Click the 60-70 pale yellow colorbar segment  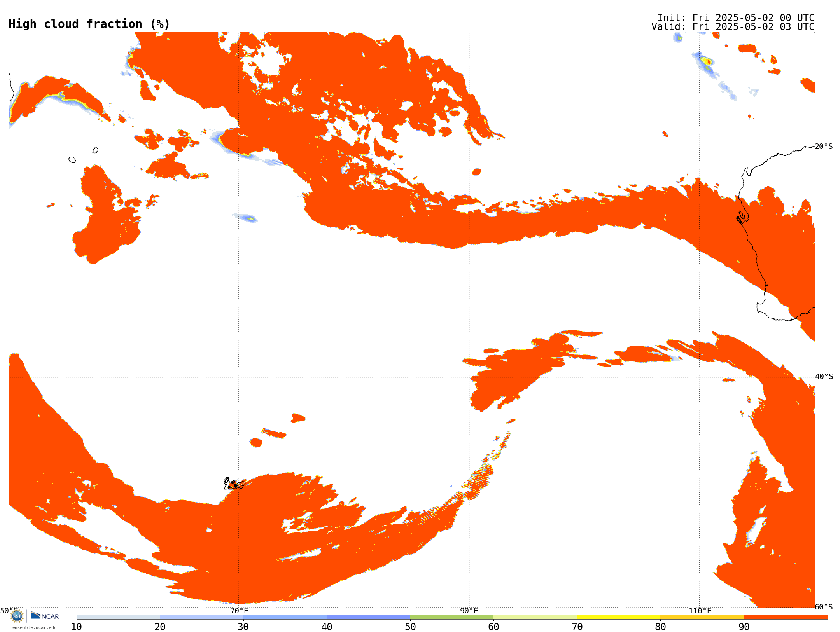[x=535, y=617]
